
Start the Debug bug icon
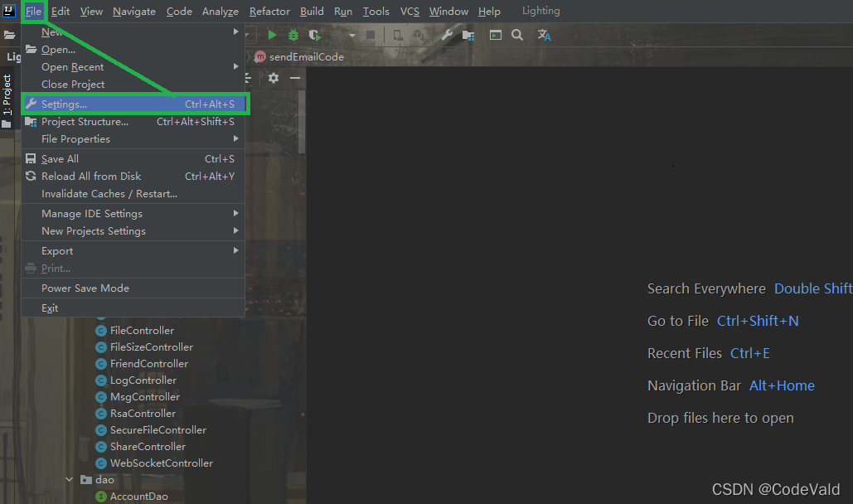tap(293, 36)
